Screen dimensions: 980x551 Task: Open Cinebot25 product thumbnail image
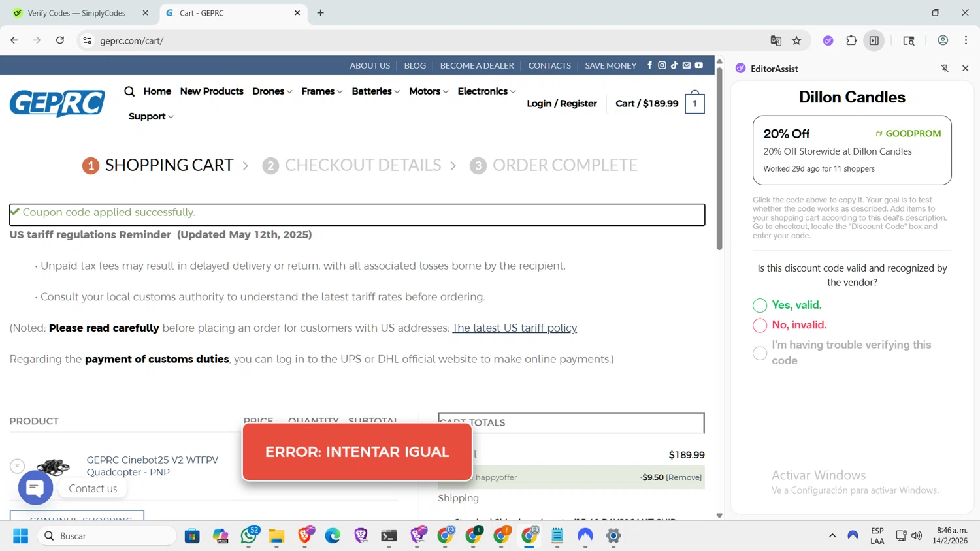click(53, 465)
